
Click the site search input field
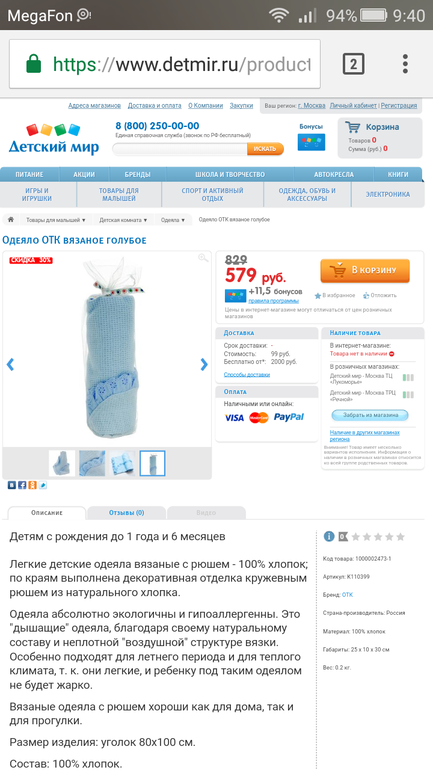point(180,149)
